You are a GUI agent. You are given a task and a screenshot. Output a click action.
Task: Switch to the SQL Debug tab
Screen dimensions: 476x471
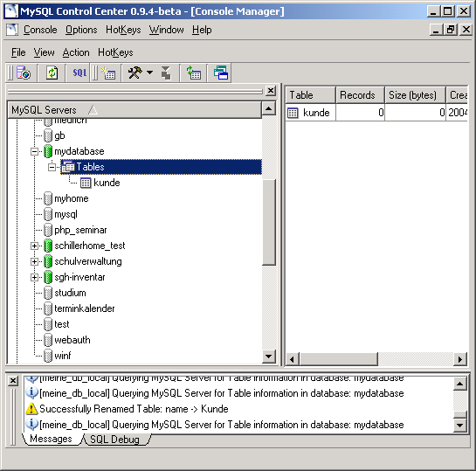(x=114, y=440)
